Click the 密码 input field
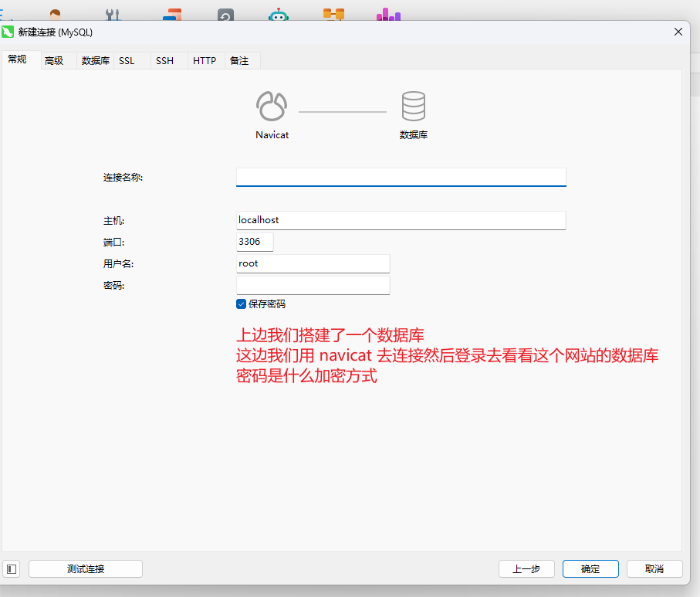 pyautogui.click(x=313, y=285)
